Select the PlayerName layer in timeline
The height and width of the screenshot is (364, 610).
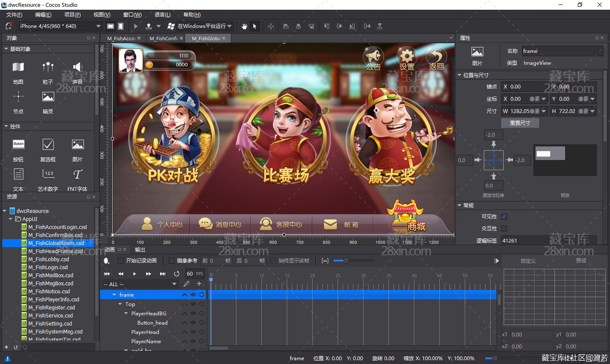pyautogui.click(x=146, y=341)
